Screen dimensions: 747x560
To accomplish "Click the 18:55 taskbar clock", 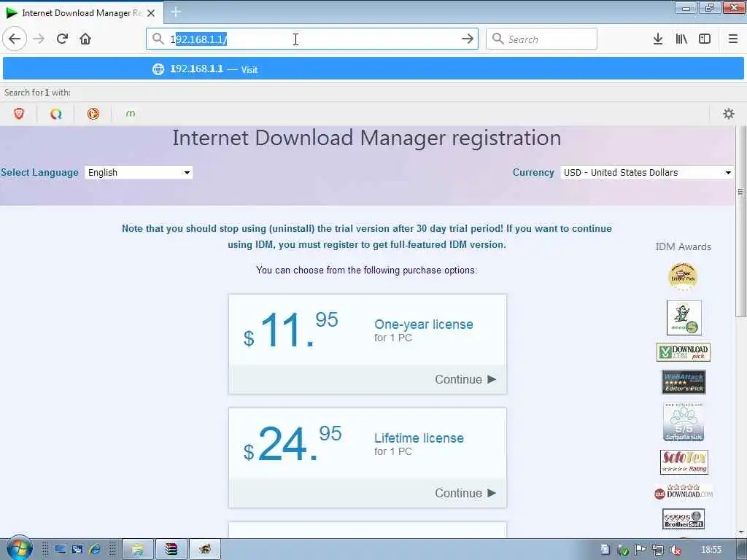I will coord(711,550).
